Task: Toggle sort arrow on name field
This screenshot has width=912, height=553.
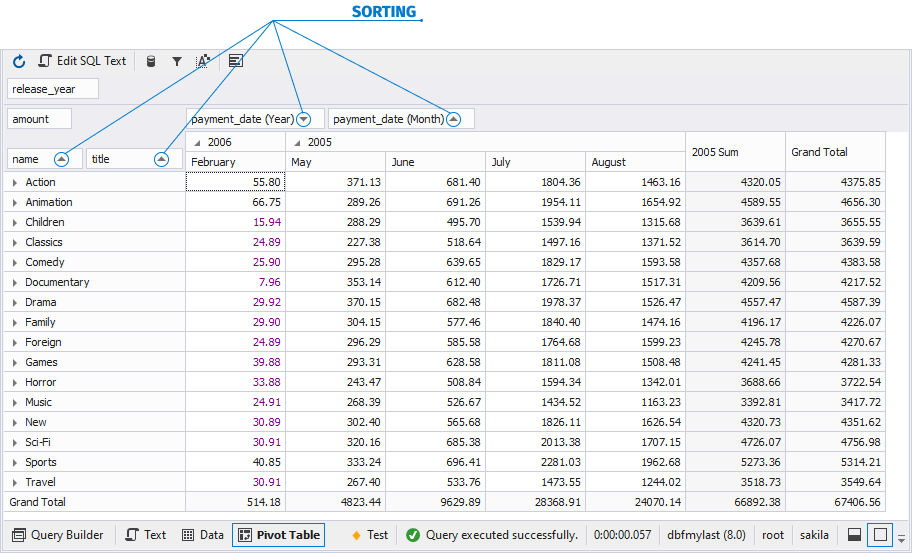Action: [x=61, y=159]
